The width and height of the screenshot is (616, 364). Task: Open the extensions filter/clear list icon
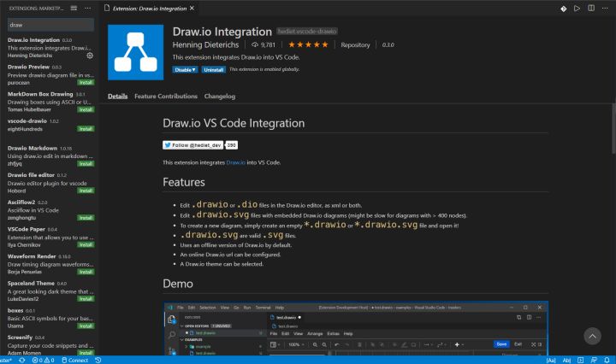pos(74,8)
